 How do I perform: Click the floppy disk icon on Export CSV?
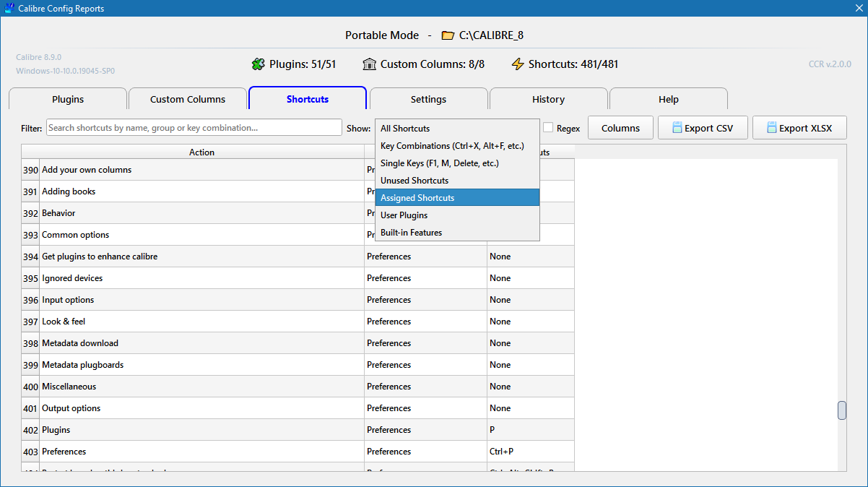point(677,128)
